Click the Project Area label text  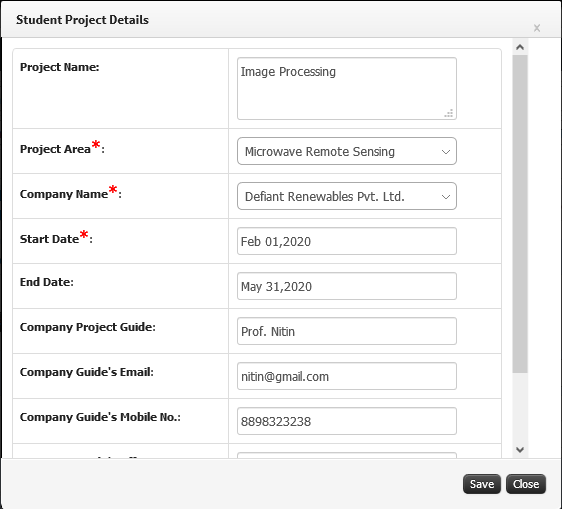click(x=55, y=149)
